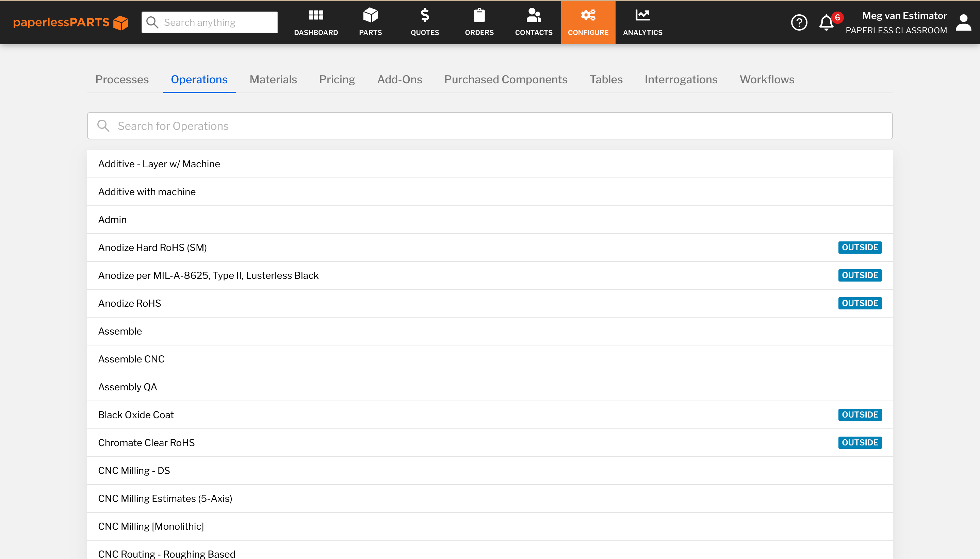The image size is (980, 559).
Task: Open the Black Oxide Coat operation
Action: click(x=136, y=414)
